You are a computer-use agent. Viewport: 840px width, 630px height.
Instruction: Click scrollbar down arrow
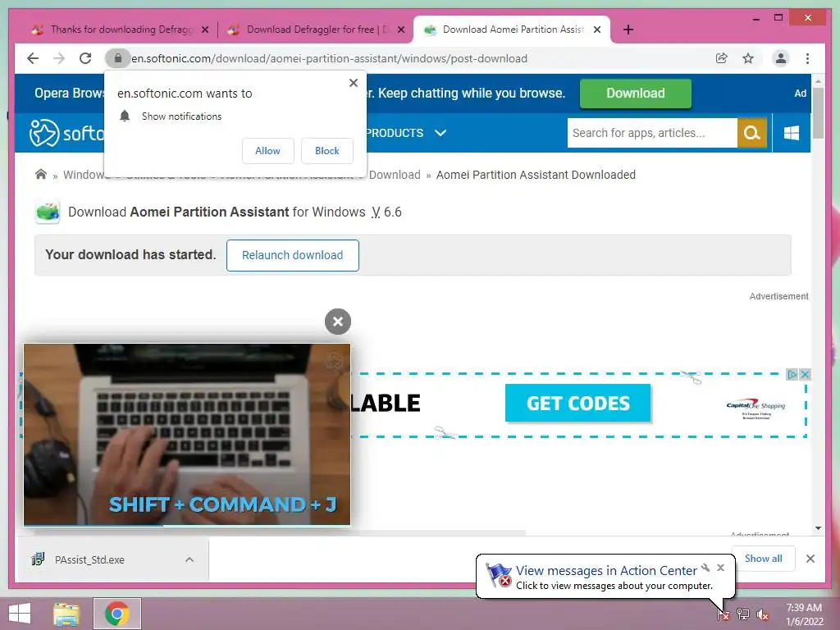(818, 528)
